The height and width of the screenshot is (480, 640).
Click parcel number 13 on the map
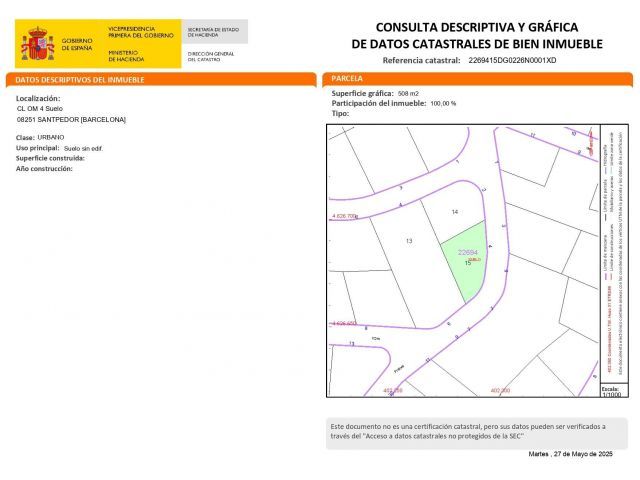click(409, 241)
